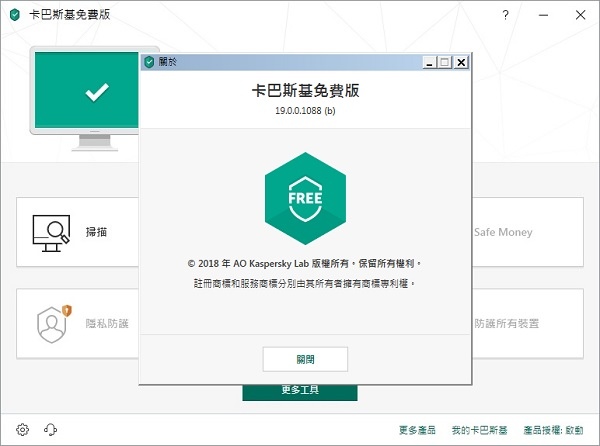Image resolution: width=600 pixels, height=446 pixels.
Task: Click the shield icon in About dialog title
Action: coord(149,62)
